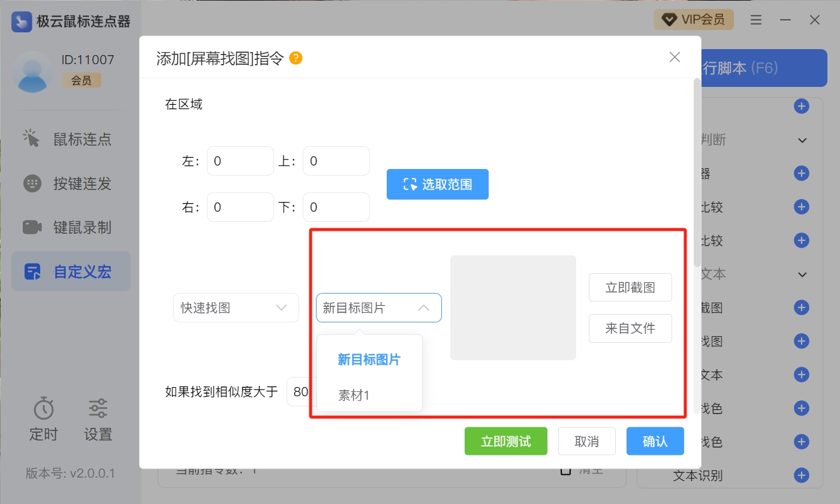Expand the 快速找图 dropdown
The image size is (840, 504).
(236, 308)
